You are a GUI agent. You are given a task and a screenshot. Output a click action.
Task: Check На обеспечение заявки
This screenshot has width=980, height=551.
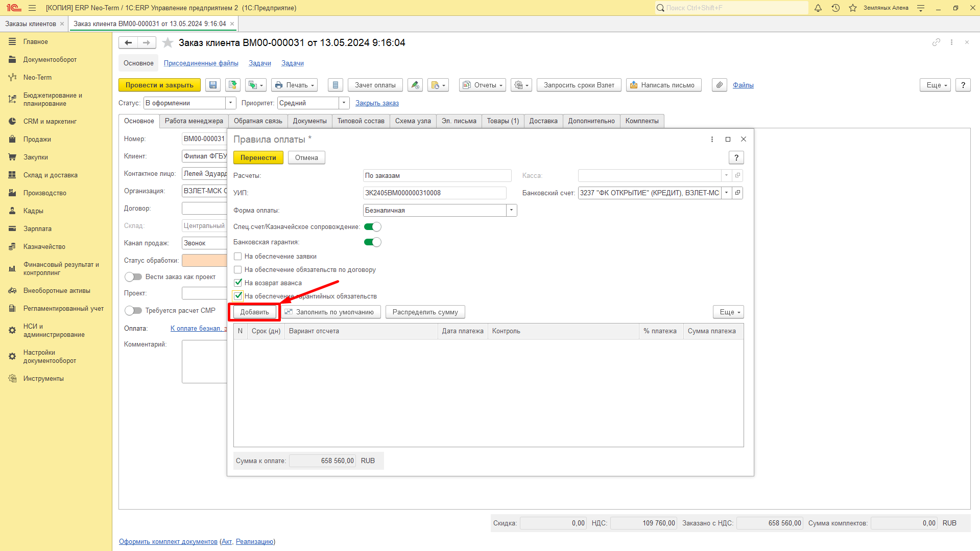point(238,257)
